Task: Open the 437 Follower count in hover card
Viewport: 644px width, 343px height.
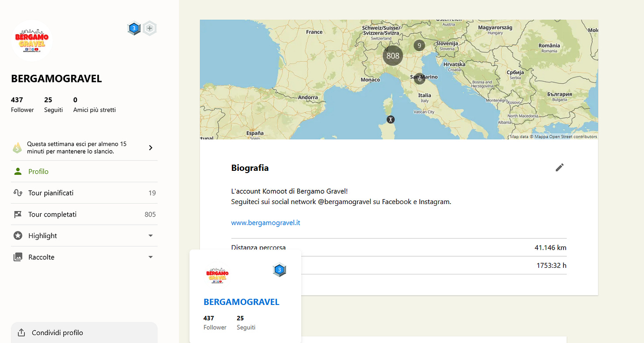Action: [x=215, y=323]
